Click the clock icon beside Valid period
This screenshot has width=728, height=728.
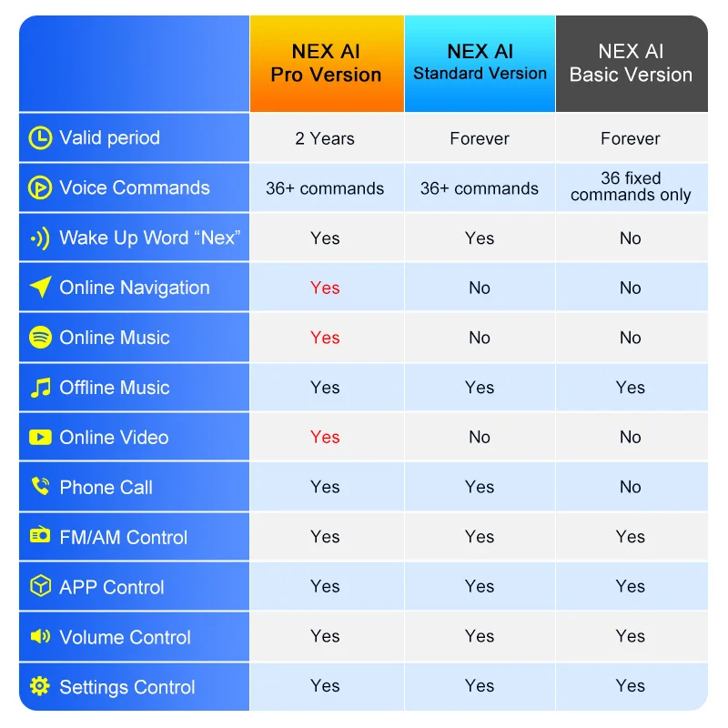point(40,138)
